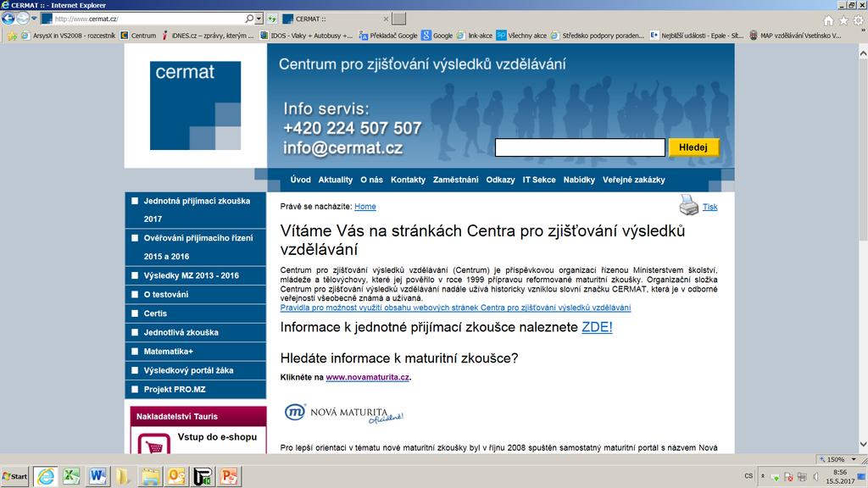Image resolution: width=868 pixels, height=488 pixels.
Task: Open IDOS Vlaky + Autobusy bookmark
Action: (x=306, y=36)
